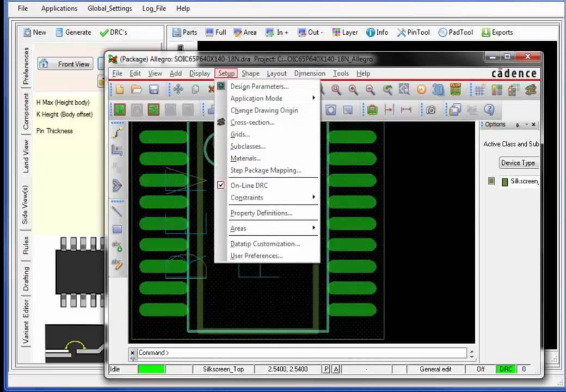Click the Allegro Save disk icon
The height and width of the screenshot is (392, 566).
[x=154, y=89]
